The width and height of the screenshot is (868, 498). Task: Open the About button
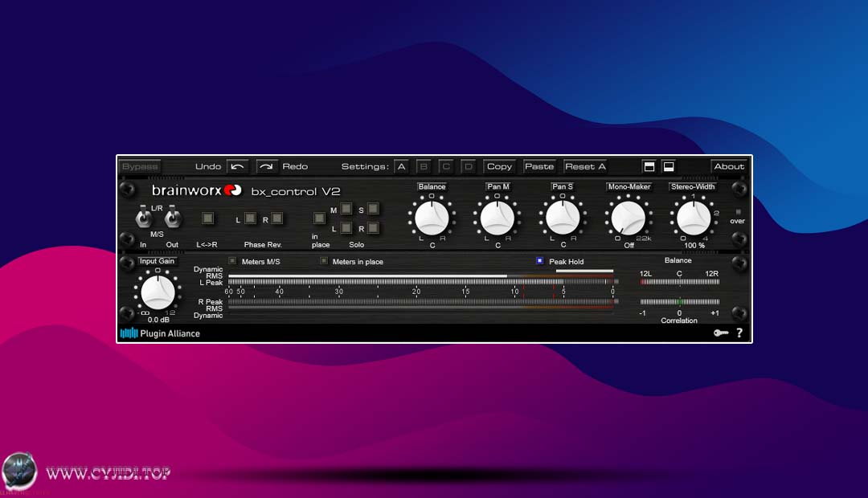[x=729, y=166]
